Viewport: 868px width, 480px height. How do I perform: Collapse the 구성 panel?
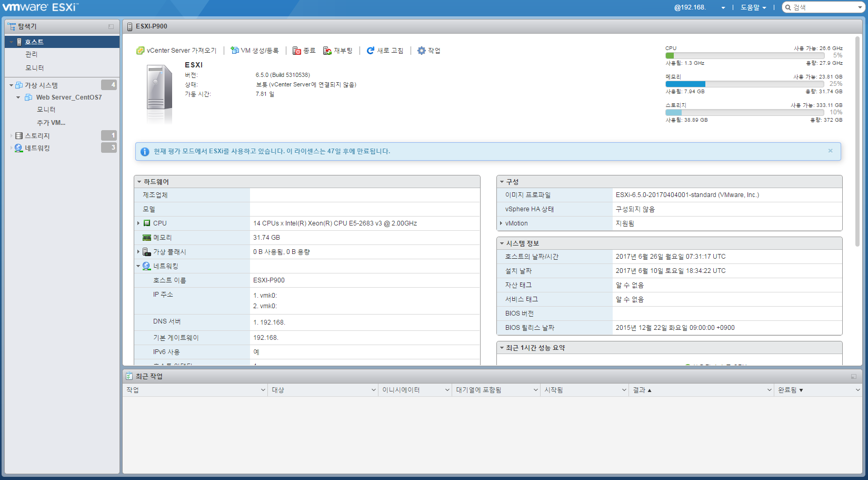(x=502, y=182)
